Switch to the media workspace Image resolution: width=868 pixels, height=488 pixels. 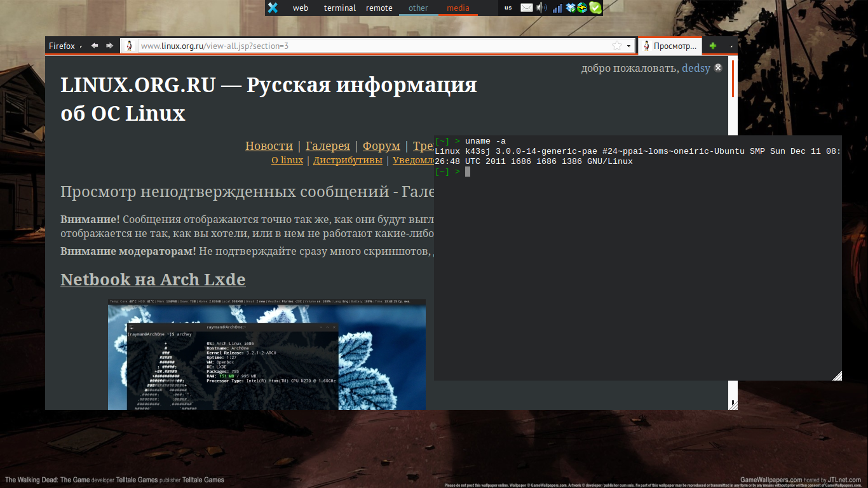[x=458, y=8]
